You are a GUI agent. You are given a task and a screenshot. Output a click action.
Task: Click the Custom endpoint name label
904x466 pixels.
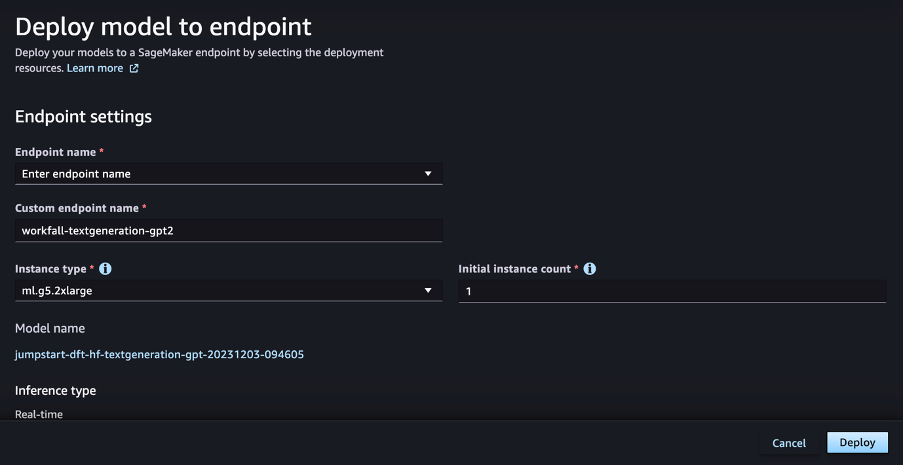point(77,208)
